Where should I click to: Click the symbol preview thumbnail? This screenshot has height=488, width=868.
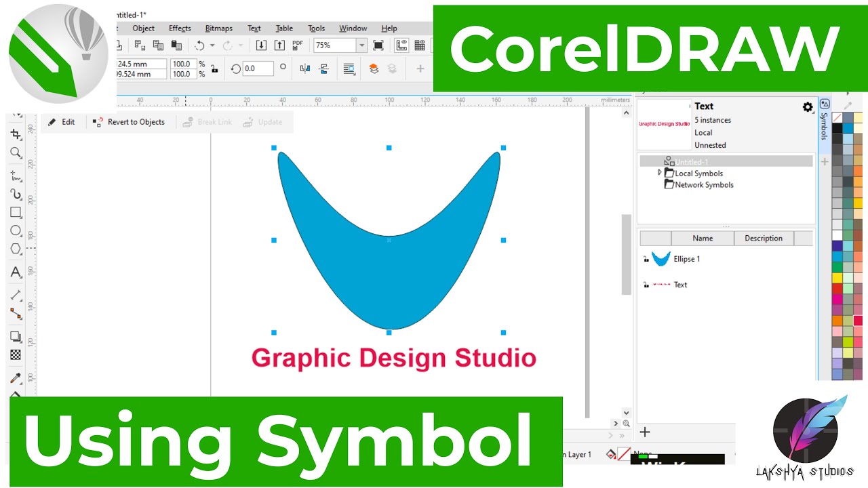click(664, 124)
